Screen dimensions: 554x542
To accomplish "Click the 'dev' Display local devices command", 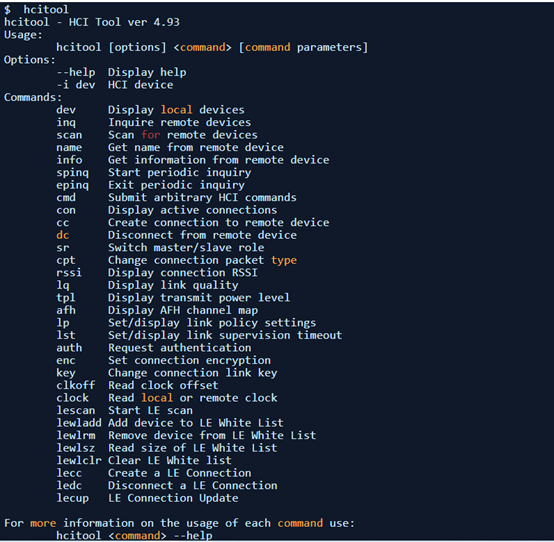I will [x=150, y=110].
